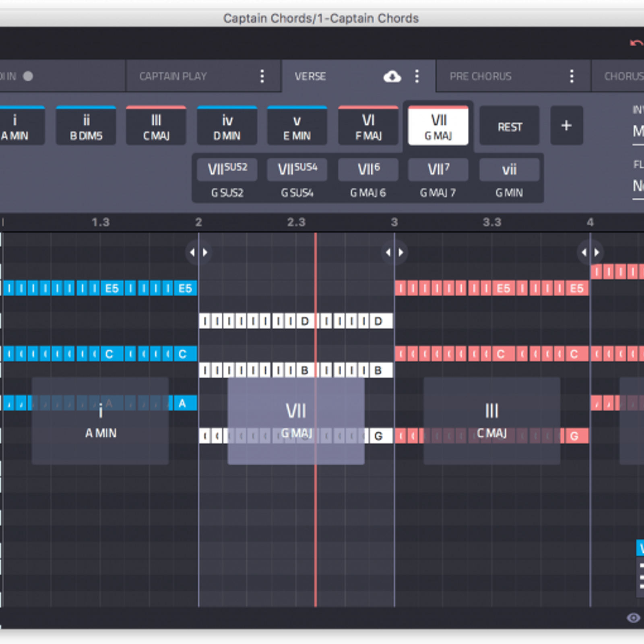Screen dimensions: 644x644
Task: Select the i A MIN chord button
Action: (x=22, y=126)
